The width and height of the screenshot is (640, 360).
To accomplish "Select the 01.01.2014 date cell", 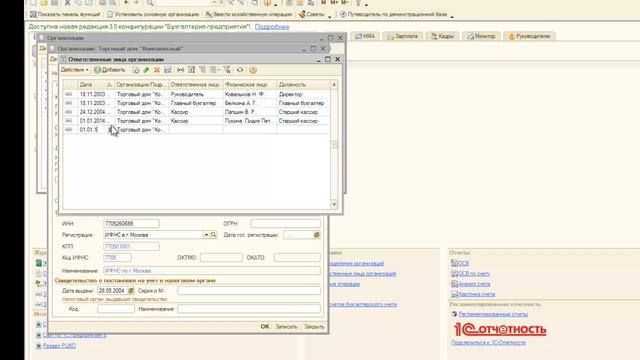I will coord(96,121).
